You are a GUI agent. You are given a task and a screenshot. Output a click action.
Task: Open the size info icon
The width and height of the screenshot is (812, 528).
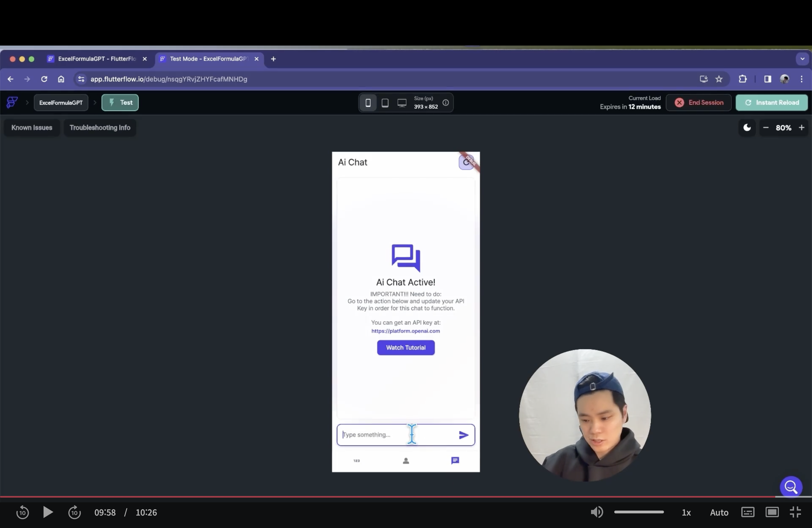tap(445, 103)
